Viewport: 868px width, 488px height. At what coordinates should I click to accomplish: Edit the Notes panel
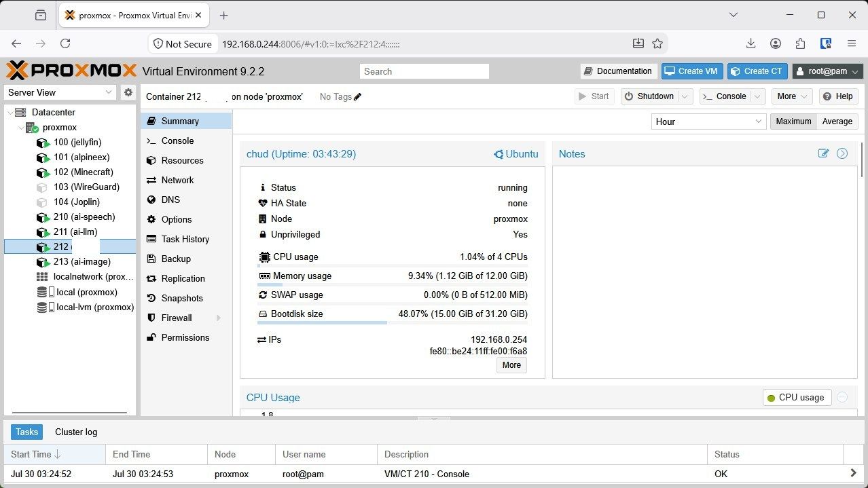pyautogui.click(x=824, y=153)
